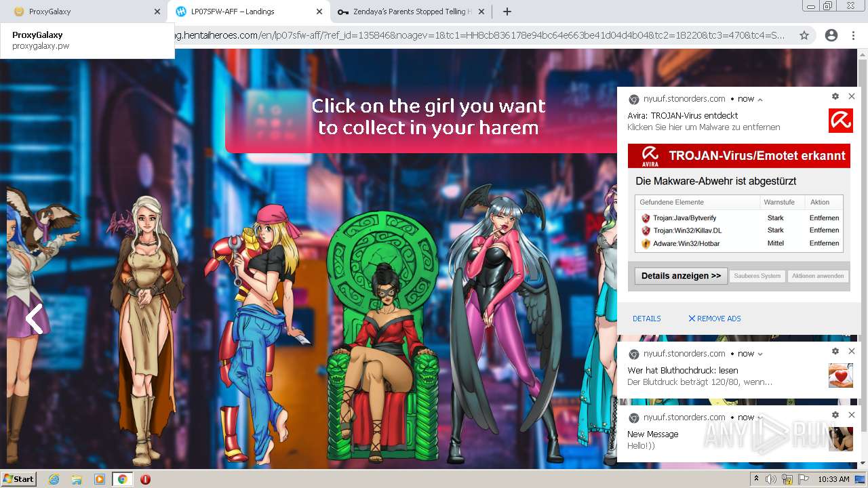Click Entfernen for Trojan:Java/Bytverify
Viewport: 868px width, 488px height.
tap(824, 218)
